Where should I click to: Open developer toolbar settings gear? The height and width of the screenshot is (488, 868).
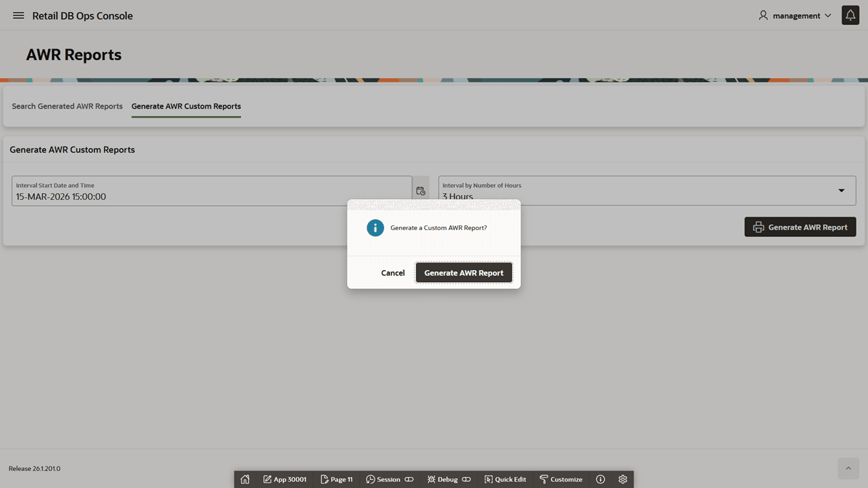[623, 479]
